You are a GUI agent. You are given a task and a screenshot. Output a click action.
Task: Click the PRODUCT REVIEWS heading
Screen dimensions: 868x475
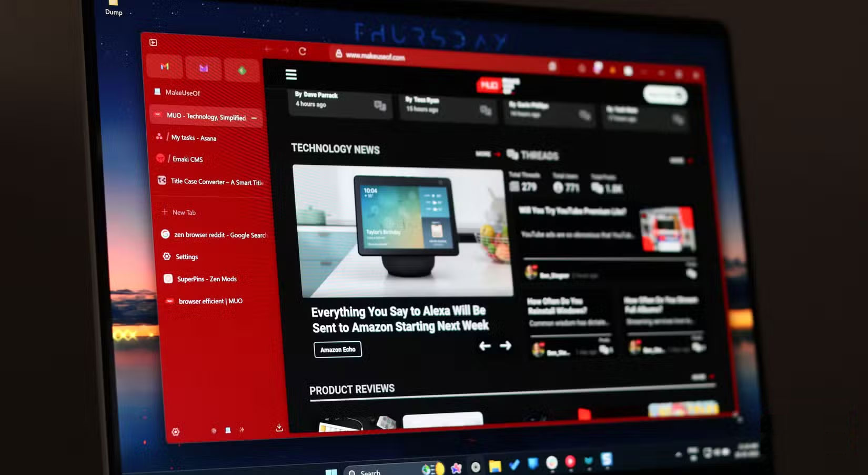pyautogui.click(x=352, y=390)
